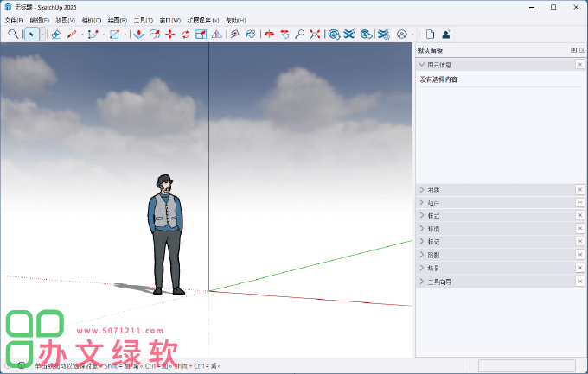Image resolution: width=588 pixels, height=374 pixels.
Task: Click the standing man figure in viewport
Action: point(165,235)
